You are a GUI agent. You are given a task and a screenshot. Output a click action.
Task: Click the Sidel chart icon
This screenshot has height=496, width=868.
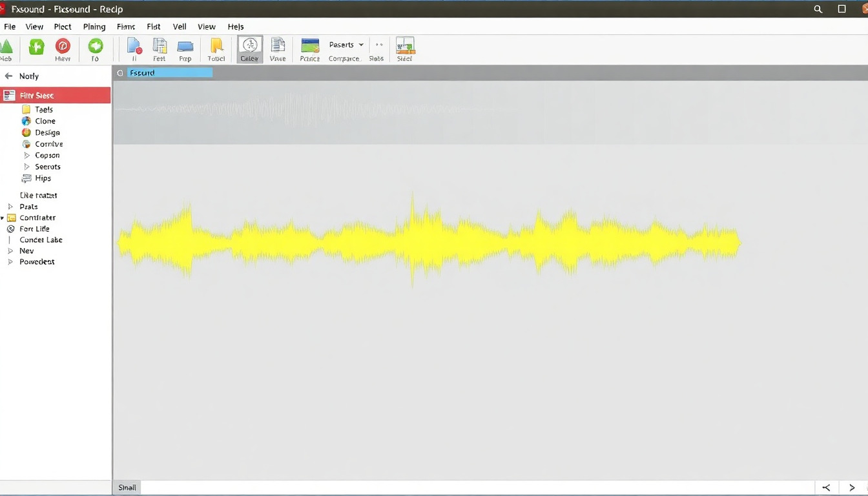tap(405, 46)
